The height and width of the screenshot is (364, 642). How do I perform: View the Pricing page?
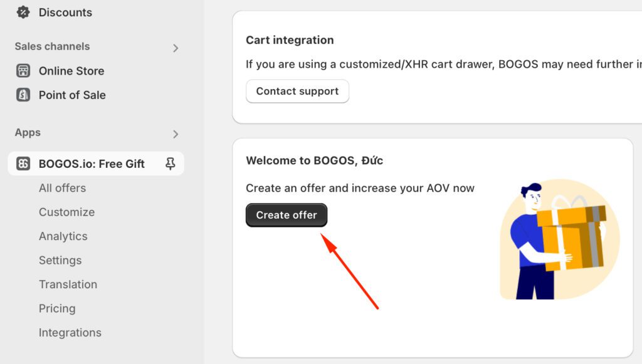[x=57, y=308]
